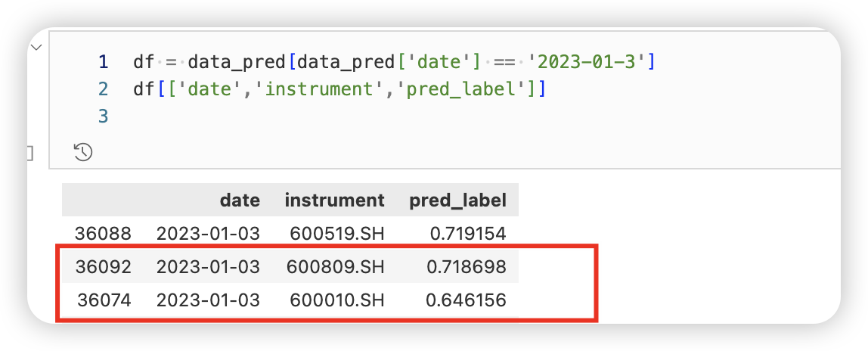Click the 600010.SH instrument cell
This screenshot has height=351, width=868.
coord(336,300)
